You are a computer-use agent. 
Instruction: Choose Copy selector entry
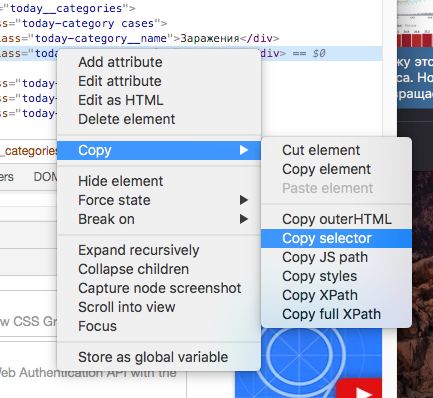tap(336, 238)
